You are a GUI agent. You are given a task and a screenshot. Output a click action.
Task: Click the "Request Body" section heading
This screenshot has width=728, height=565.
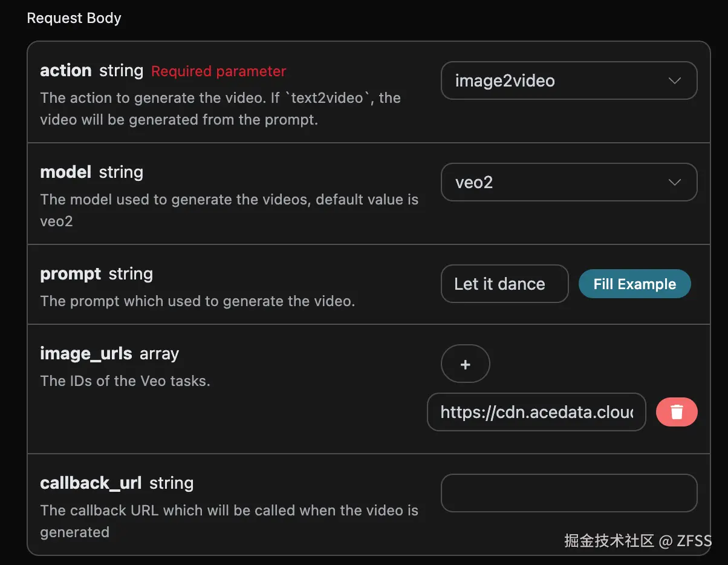point(74,18)
